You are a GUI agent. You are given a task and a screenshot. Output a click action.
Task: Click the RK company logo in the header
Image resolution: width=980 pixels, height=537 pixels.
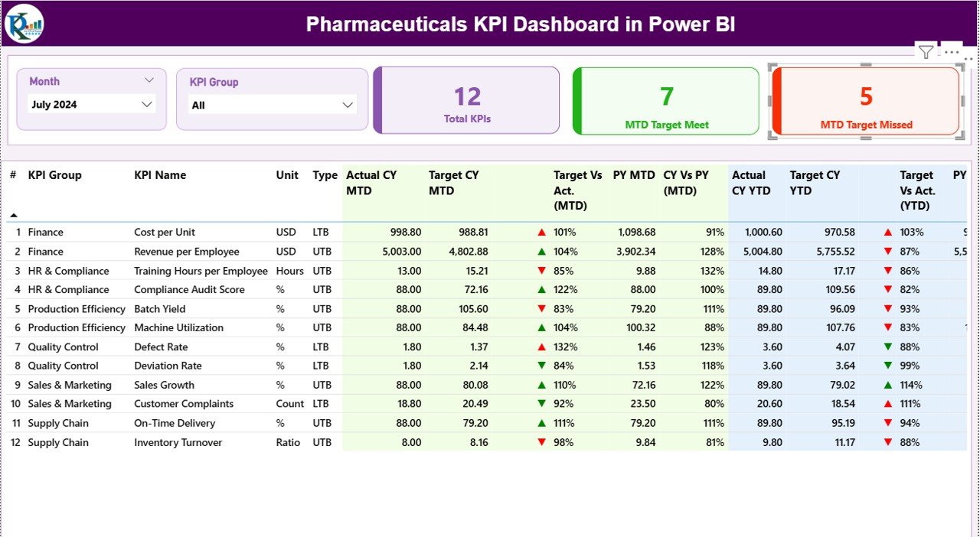23,24
